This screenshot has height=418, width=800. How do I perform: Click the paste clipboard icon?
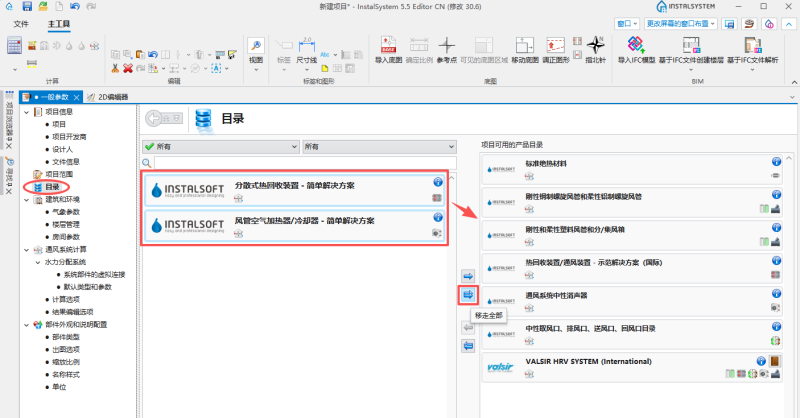click(x=140, y=54)
